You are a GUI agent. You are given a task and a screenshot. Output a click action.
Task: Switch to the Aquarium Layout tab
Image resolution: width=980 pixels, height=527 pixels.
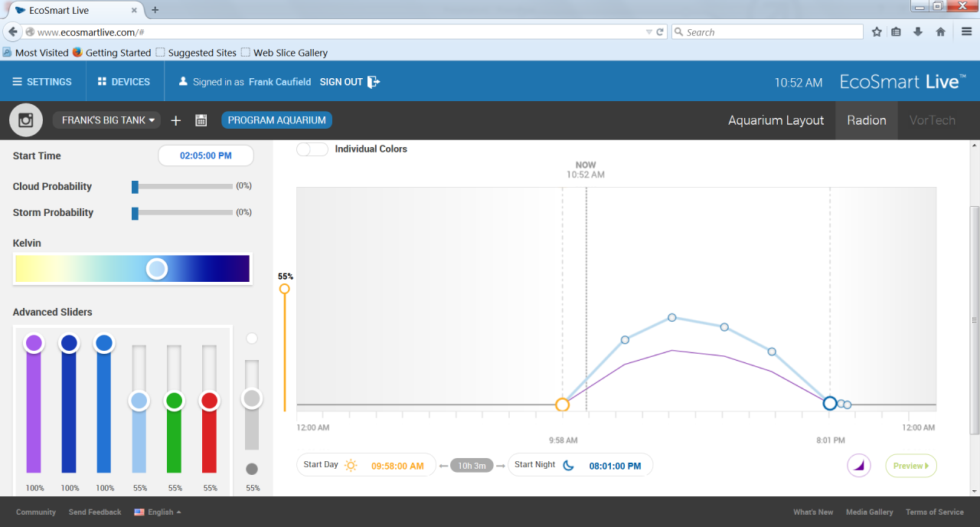click(776, 120)
